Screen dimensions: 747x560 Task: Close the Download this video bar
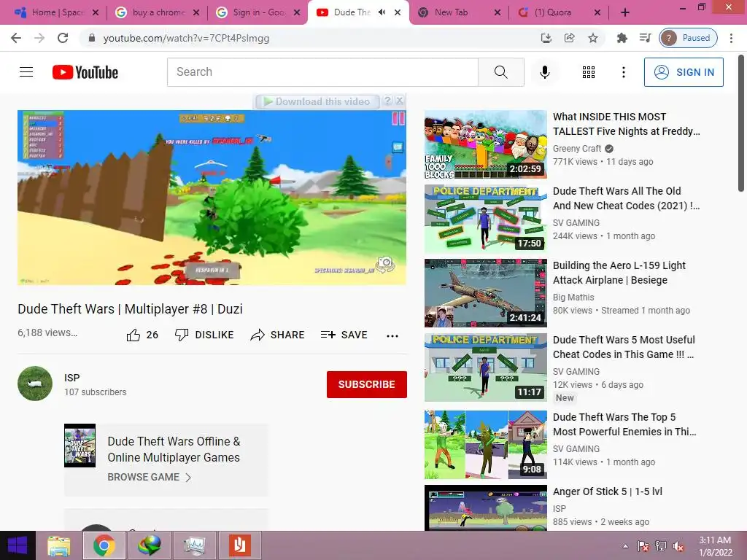coord(400,101)
